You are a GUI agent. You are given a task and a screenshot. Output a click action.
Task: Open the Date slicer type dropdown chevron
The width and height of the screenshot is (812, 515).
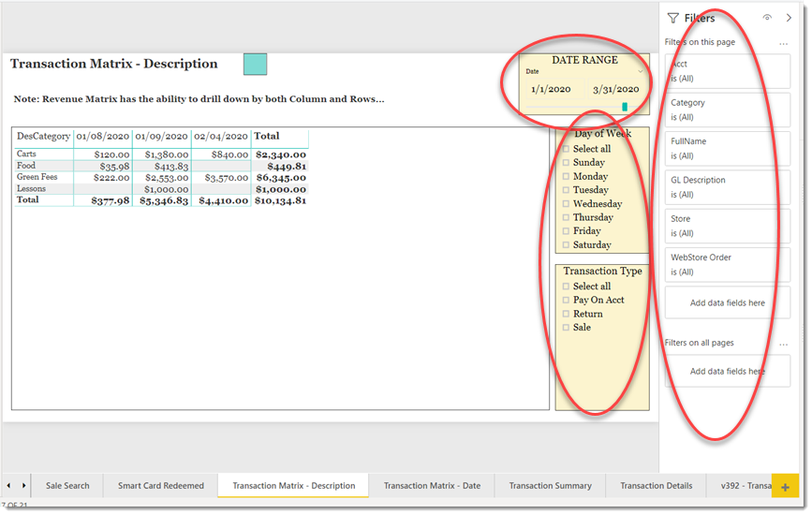[x=640, y=71]
